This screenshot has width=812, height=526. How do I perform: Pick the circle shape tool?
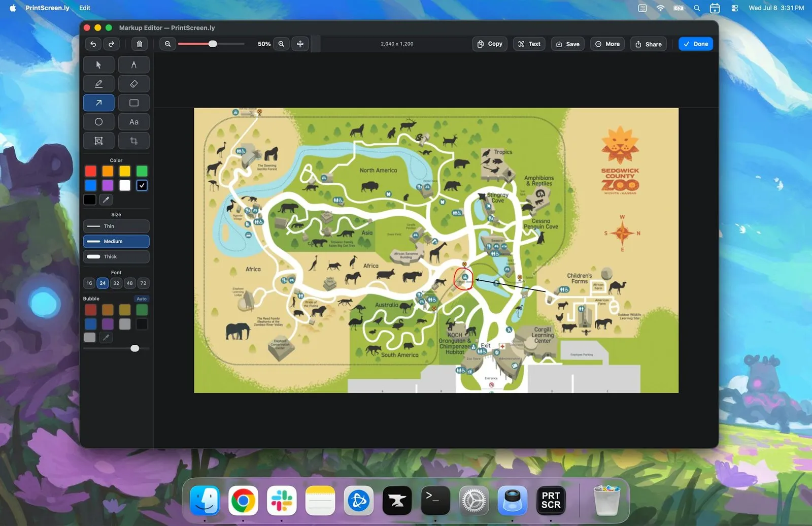(98, 122)
